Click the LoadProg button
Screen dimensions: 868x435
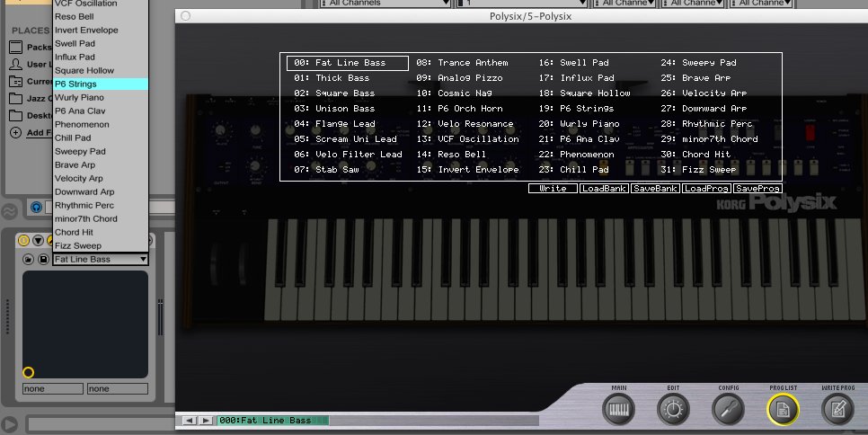[x=706, y=189]
